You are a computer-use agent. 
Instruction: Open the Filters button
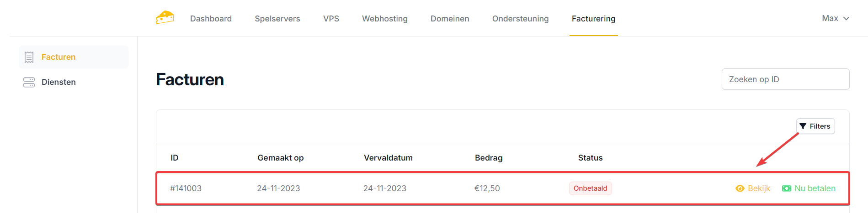click(x=815, y=126)
